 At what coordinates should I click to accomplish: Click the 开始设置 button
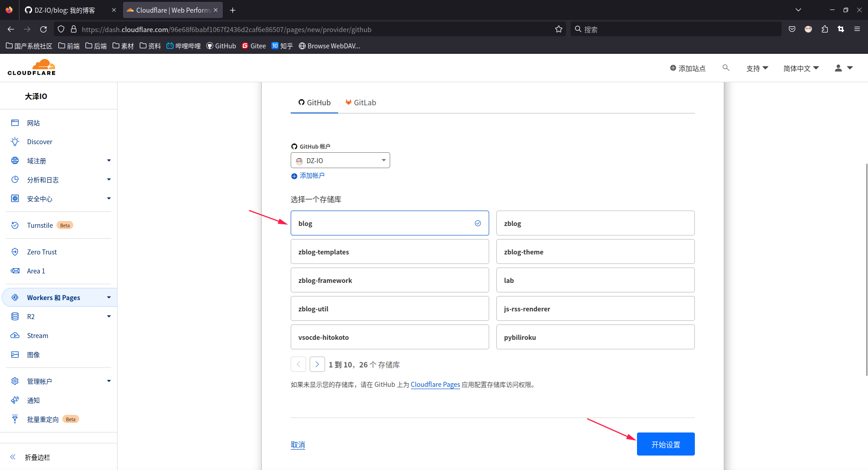665,444
